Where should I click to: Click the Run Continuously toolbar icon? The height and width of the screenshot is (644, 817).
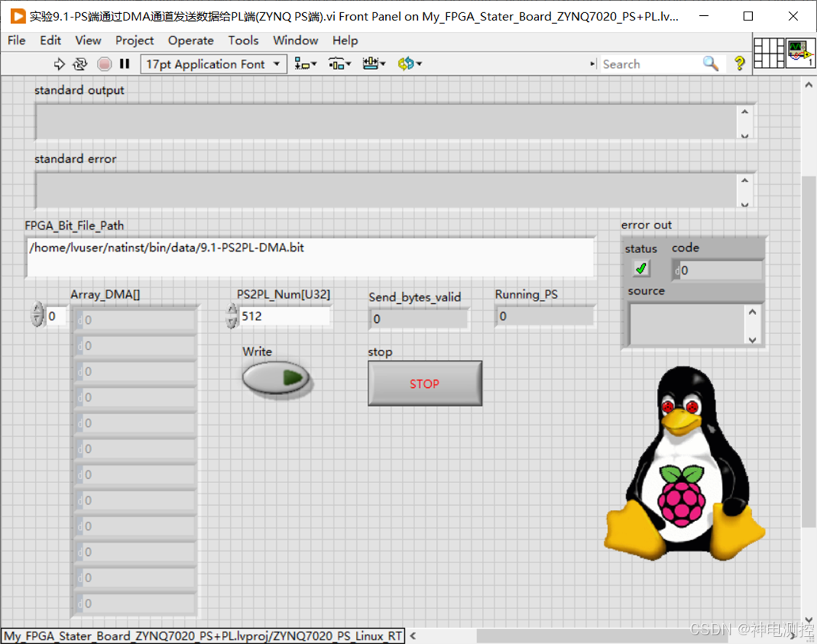click(80, 64)
